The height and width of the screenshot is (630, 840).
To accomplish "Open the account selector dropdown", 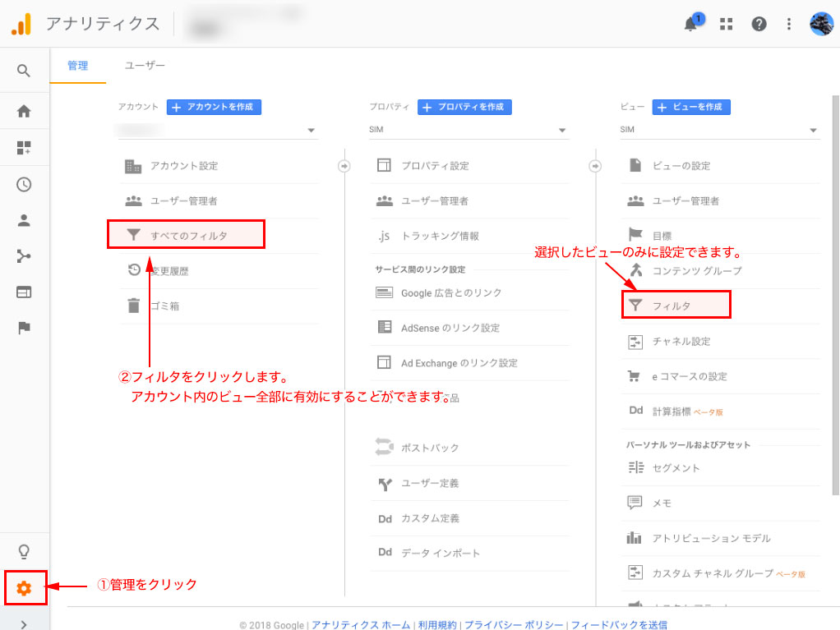I will [218, 130].
